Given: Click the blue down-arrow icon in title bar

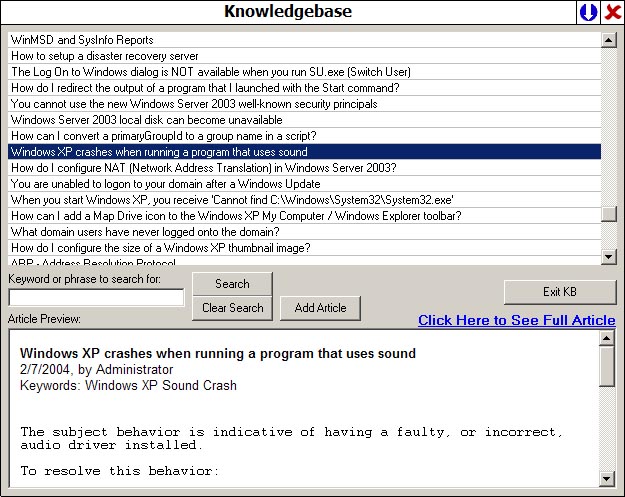Looking at the screenshot, I should 588,12.
